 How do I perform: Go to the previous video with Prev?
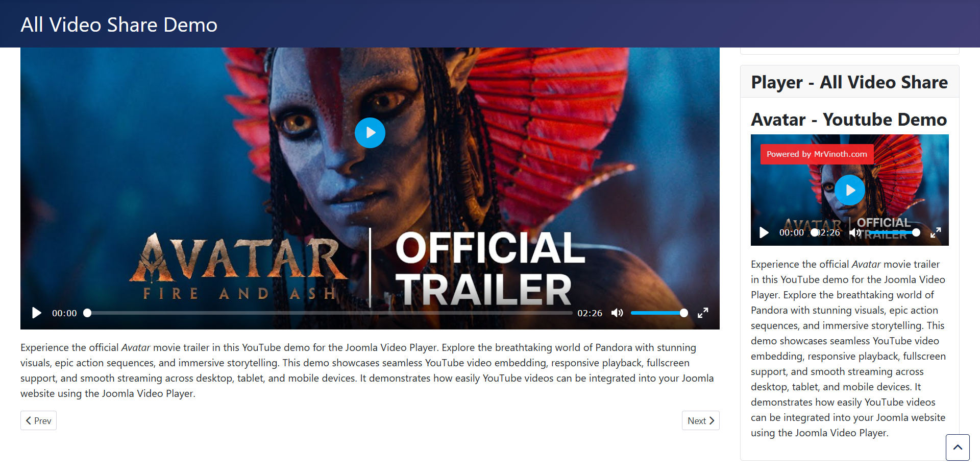pos(38,420)
